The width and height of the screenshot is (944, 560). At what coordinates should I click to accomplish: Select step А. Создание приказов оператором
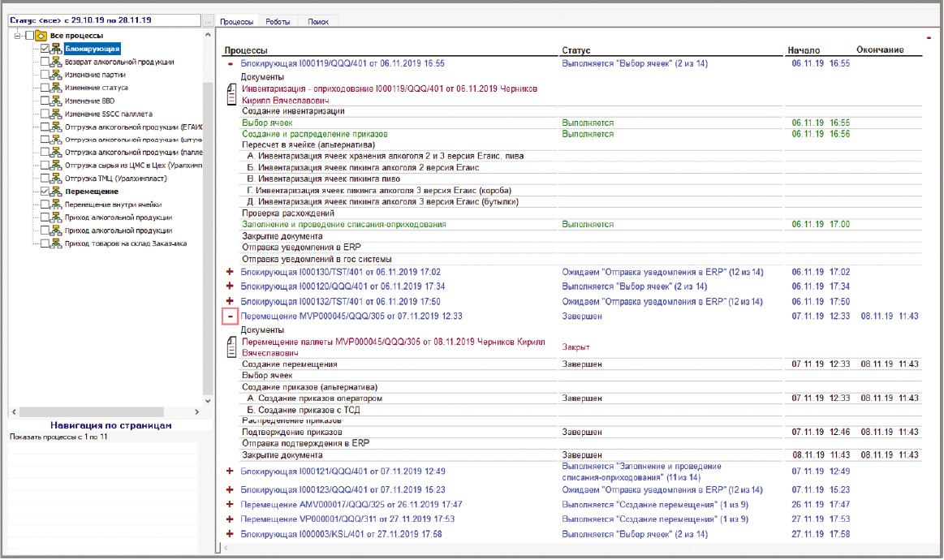[x=315, y=398]
